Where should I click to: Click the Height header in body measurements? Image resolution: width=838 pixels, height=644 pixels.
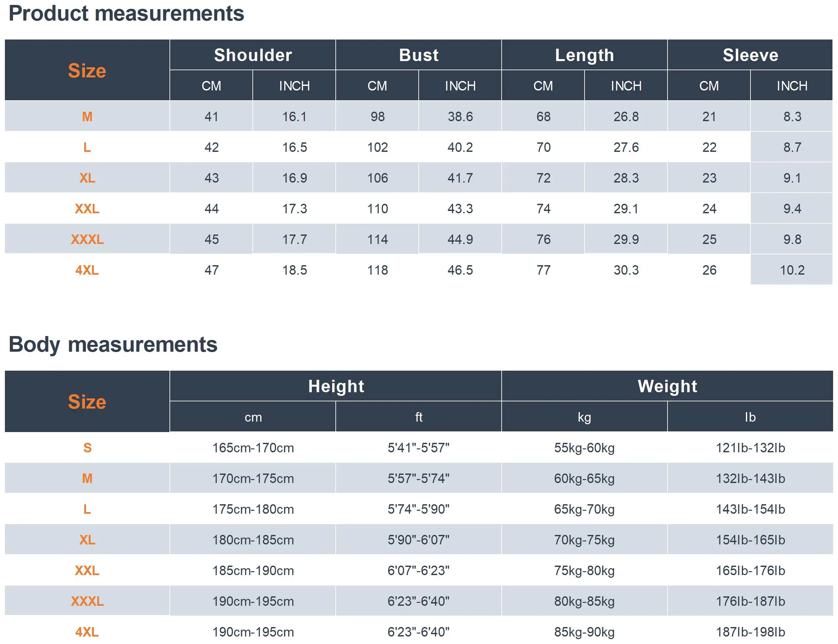pyautogui.click(x=336, y=386)
